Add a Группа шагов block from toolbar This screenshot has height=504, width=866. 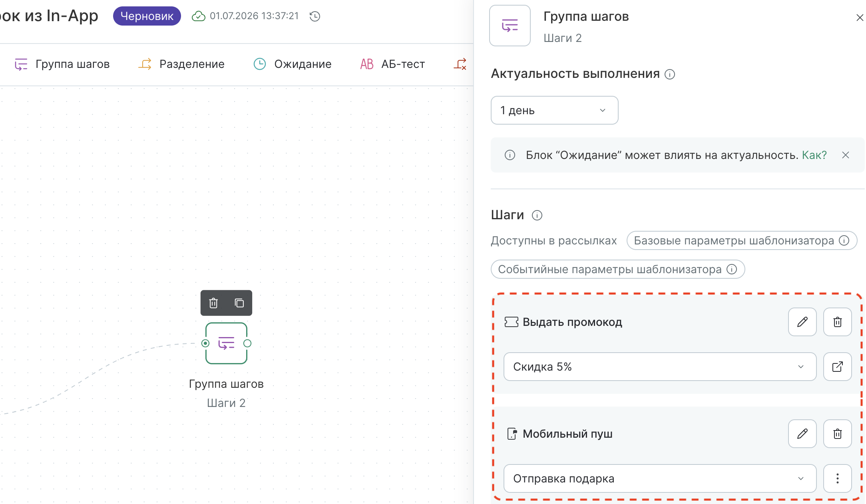click(x=62, y=64)
